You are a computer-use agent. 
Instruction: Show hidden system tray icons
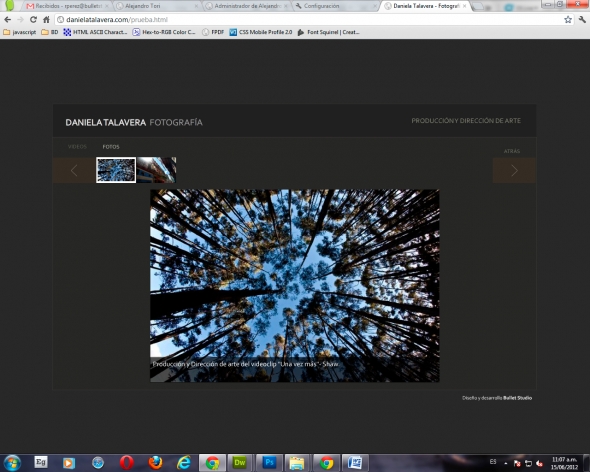506,463
